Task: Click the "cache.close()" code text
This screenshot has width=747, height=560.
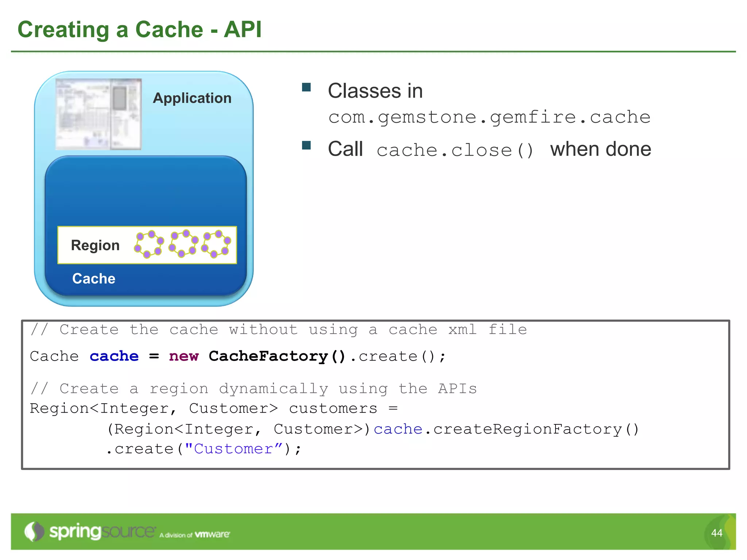Action: (x=455, y=151)
